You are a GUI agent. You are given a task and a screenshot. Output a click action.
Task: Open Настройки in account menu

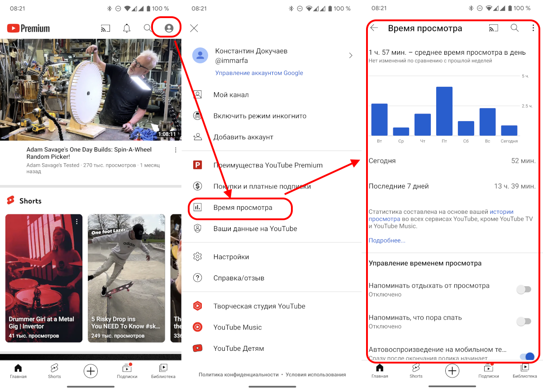click(271, 257)
